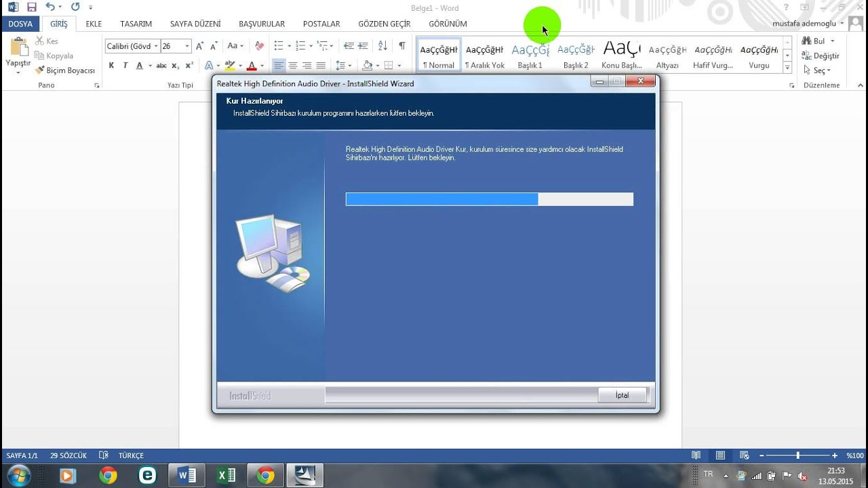Adjust the zoom slider in status bar

tap(798, 455)
